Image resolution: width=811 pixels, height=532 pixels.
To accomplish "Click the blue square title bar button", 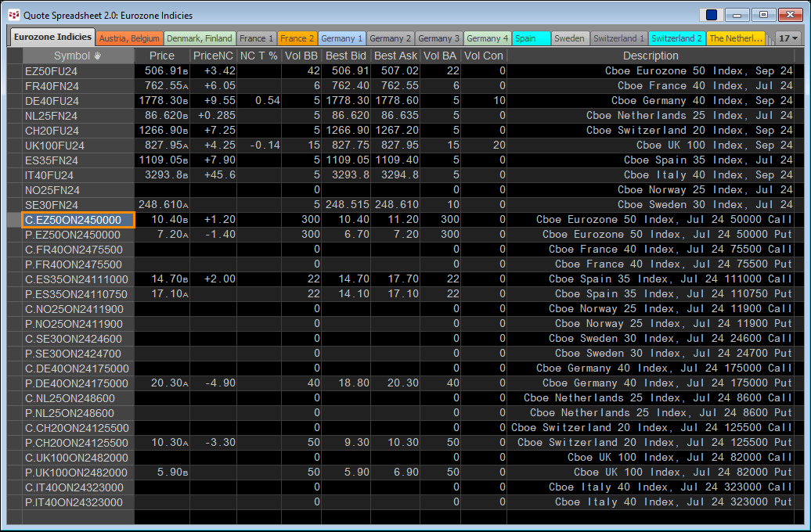I will pos(712,15).
